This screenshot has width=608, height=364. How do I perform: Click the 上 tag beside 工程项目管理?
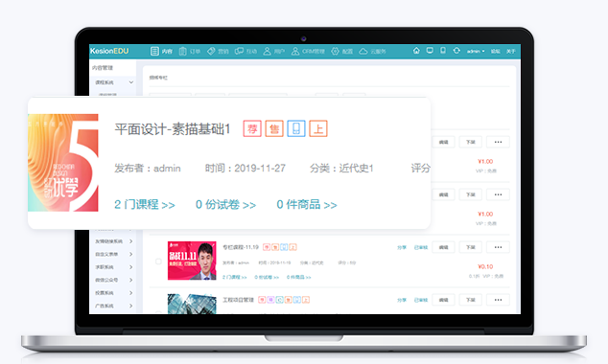306,300
